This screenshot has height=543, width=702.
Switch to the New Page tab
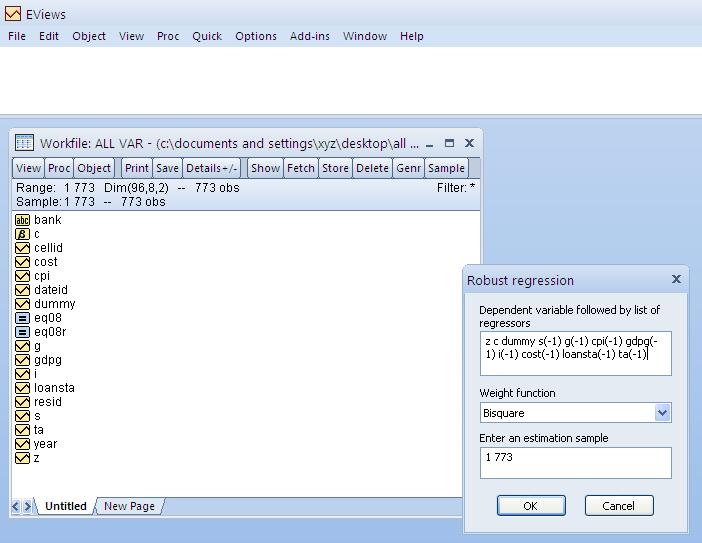(129, 506)
